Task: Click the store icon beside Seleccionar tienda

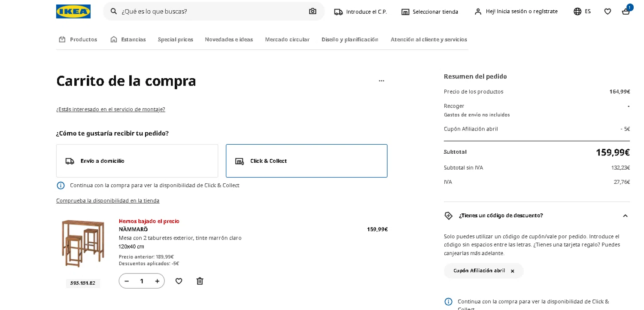Action: pos(405,12)
